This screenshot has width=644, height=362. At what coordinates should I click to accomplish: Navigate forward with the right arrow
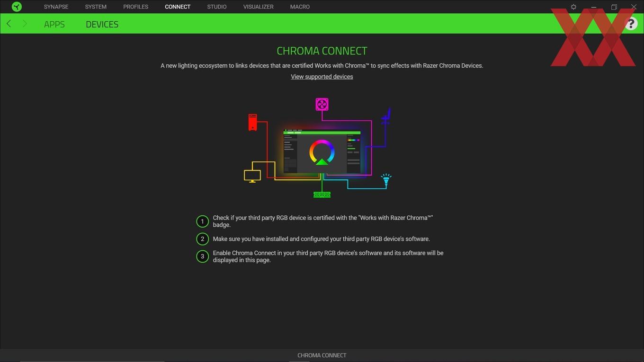coord(25,24)
